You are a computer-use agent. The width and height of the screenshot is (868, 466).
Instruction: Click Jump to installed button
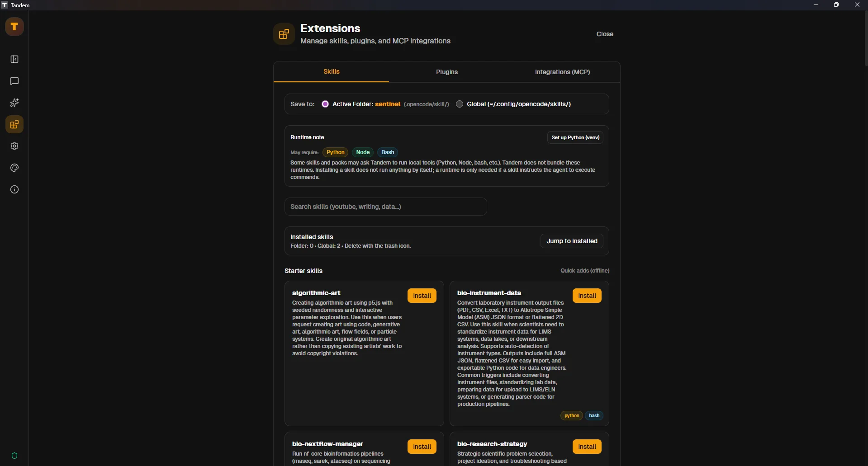(572, 241)
